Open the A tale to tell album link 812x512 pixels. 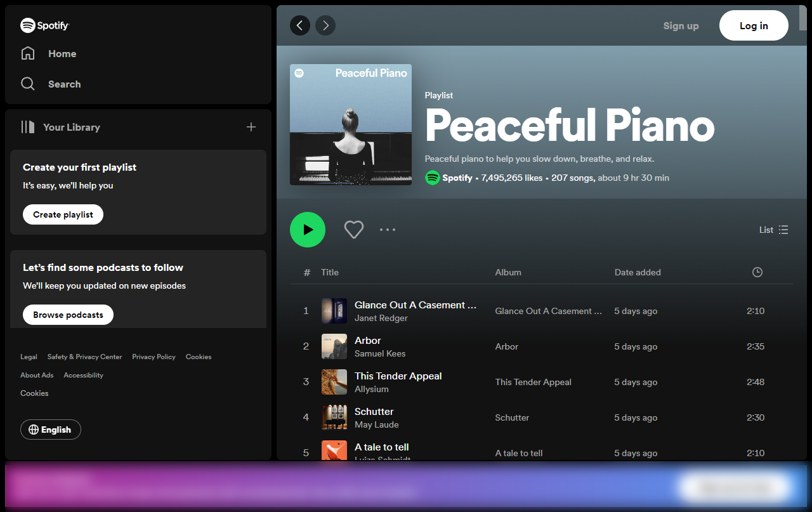click(x=519, y=453)
